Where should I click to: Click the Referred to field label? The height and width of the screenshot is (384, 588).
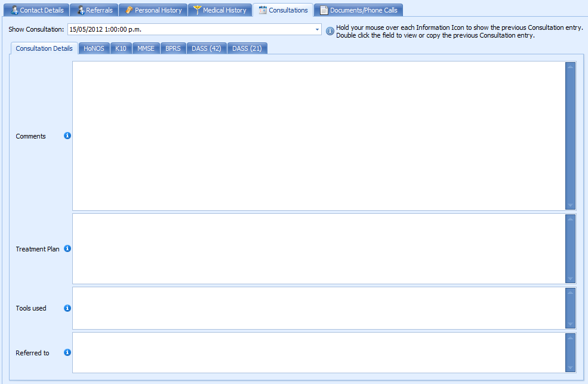(32, 353)
